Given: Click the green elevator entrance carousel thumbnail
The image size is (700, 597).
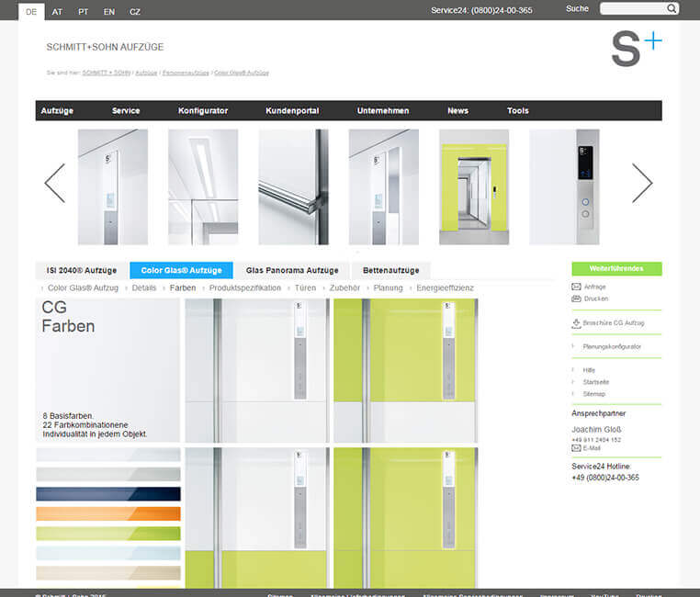Looking at the screenshot, I should click(x=474, y=187).
